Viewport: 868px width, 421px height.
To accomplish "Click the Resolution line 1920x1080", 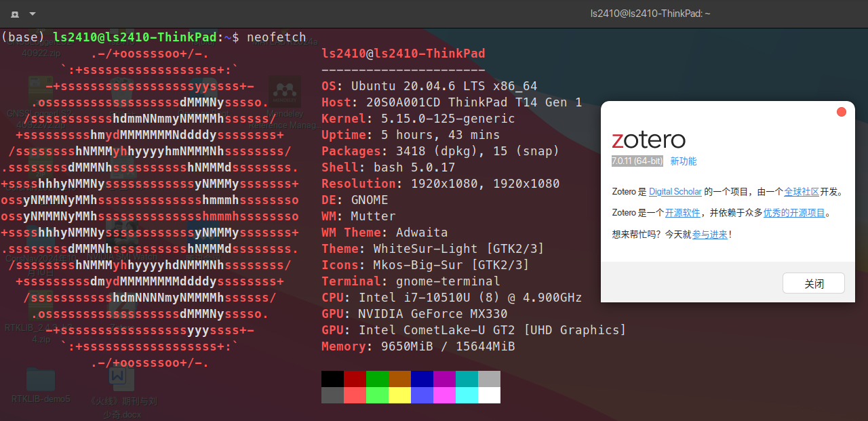I will pos(441,184).
